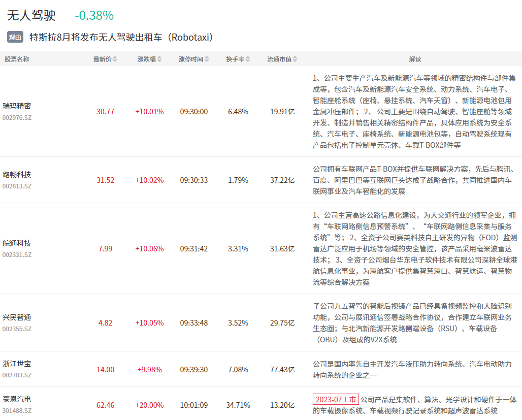This screenshot has height=420, width=522.
Task: Click +9.98% change value
Action: pos(149,370)
